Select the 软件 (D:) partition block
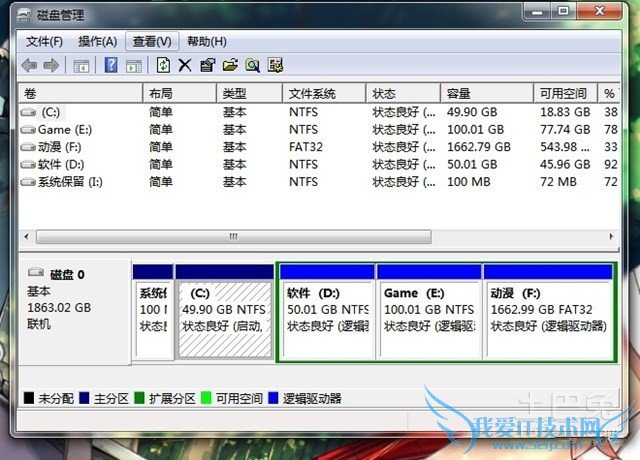This screenshot has height=460, width=640. click(x=327, y=312)
